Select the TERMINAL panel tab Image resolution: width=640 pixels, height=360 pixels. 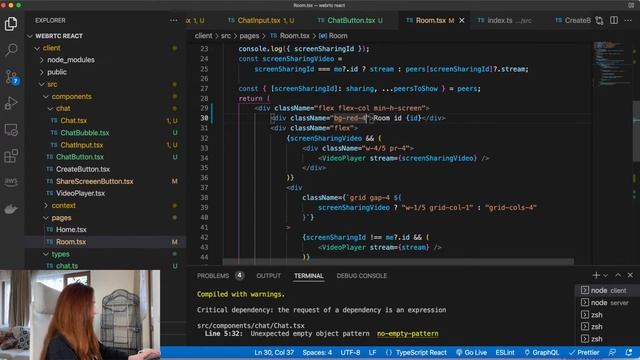coord(309,276)
